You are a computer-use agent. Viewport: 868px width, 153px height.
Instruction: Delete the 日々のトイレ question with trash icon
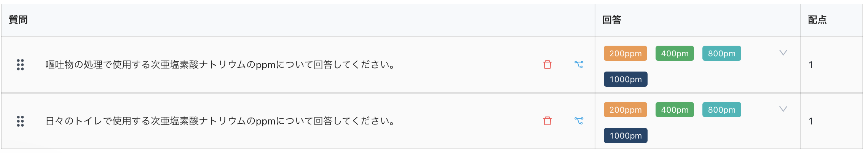[x=547, y=121]
